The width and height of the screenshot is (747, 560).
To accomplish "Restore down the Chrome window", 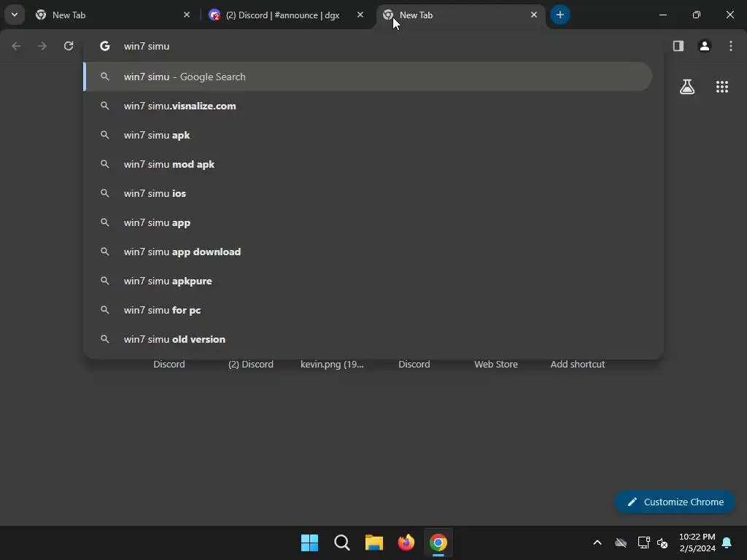I will click(x=696, y=15).
